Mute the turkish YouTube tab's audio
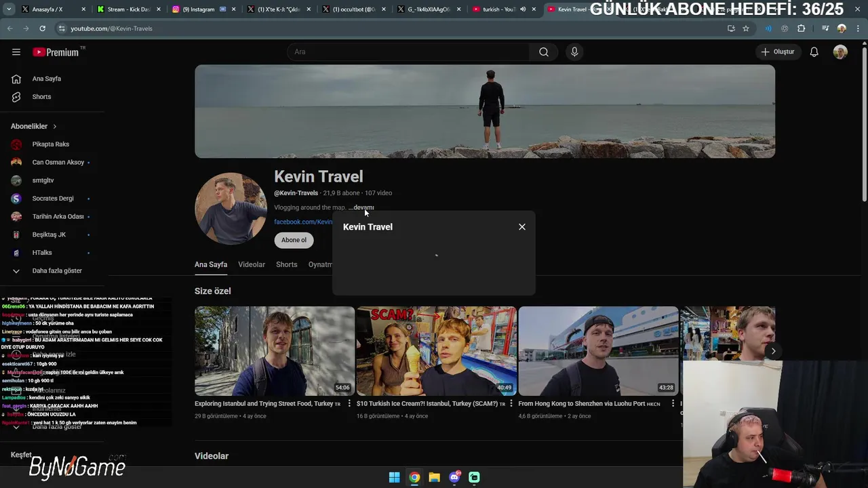868x488 pixels. point(522,9)
